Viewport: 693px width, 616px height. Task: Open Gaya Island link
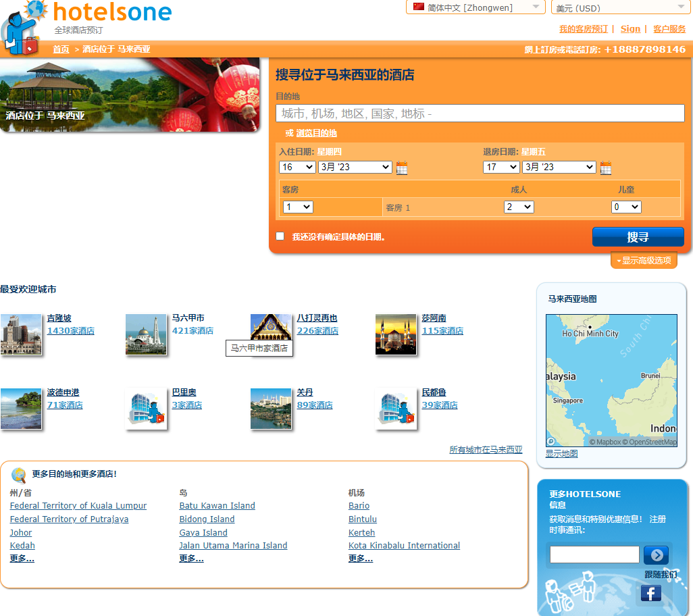pos(203,532)
